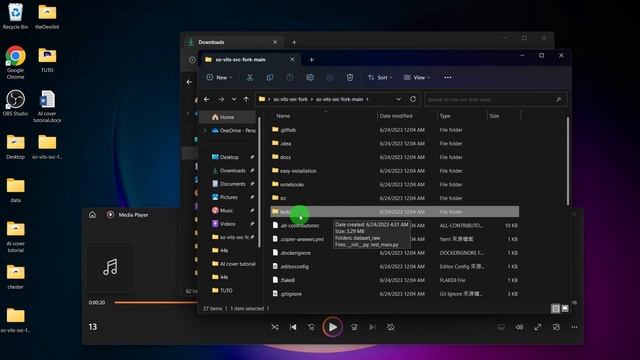Click the Media Player seek bar
The height and width of the screenshot is (360, 640).
(x=155, y=302)
